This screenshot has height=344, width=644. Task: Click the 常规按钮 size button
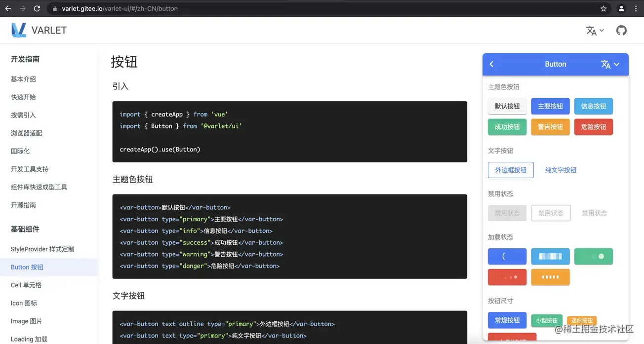click(507, 320)
